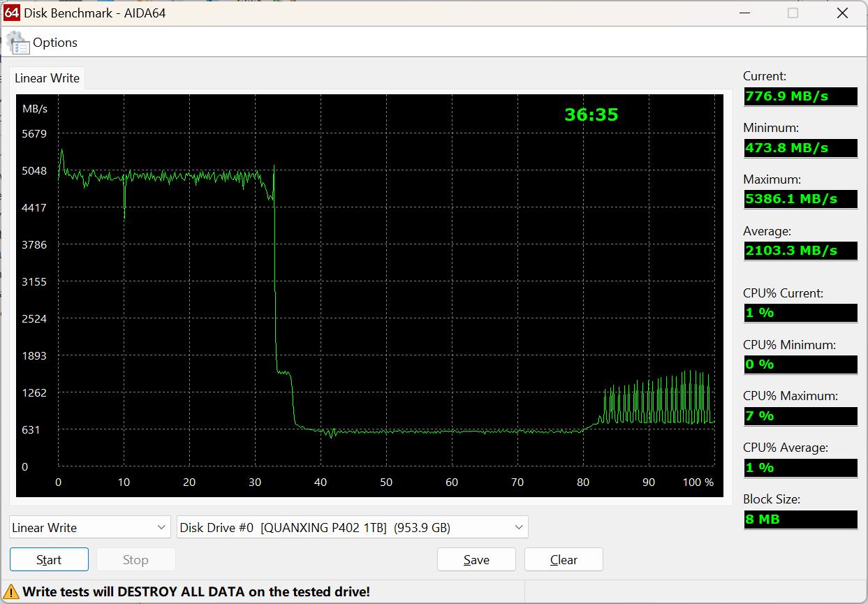
Task: Click the CPU% Minimum value 0 %
Action: pos(800,364)
